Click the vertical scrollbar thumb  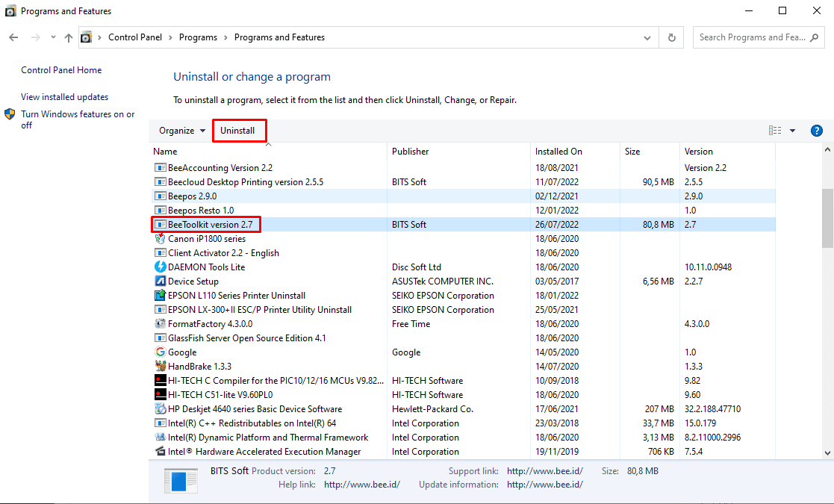tap(827, 218)
